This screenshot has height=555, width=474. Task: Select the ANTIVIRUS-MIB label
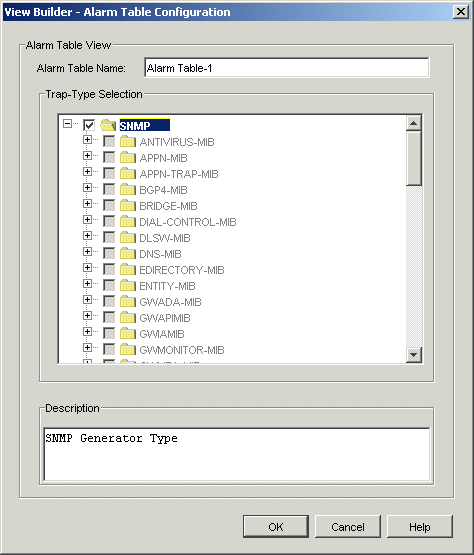[177, 142]
